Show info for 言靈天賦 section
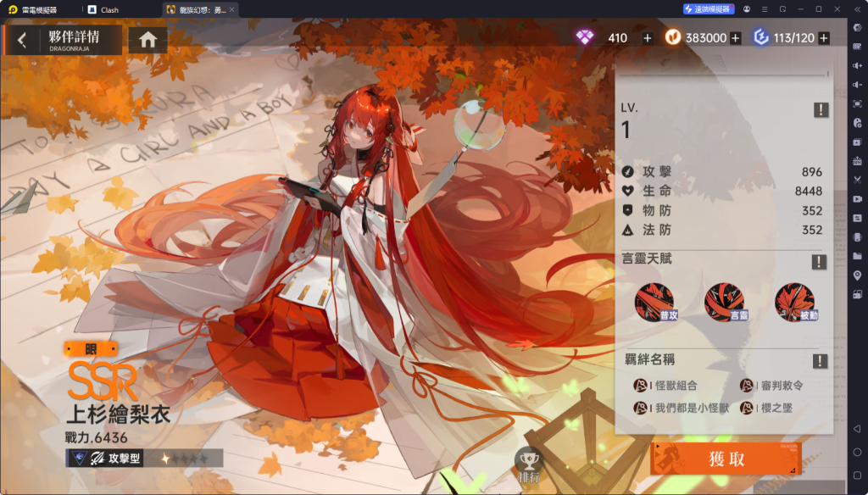 pos(820,262)
